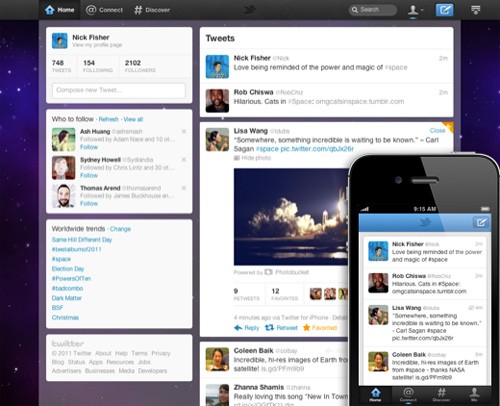The width and height of the screenshot is (500, 406).
Task: Open Sydney Howell's avatar
Action: 64,168
